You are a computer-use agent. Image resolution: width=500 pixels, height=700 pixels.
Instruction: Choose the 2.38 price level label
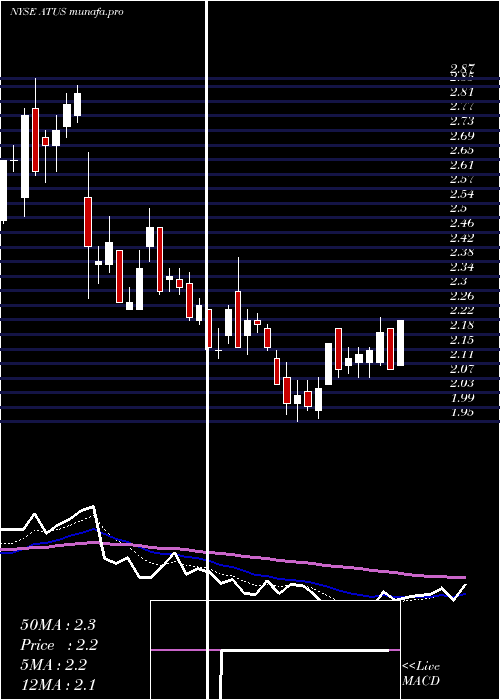tap(462, 252)
